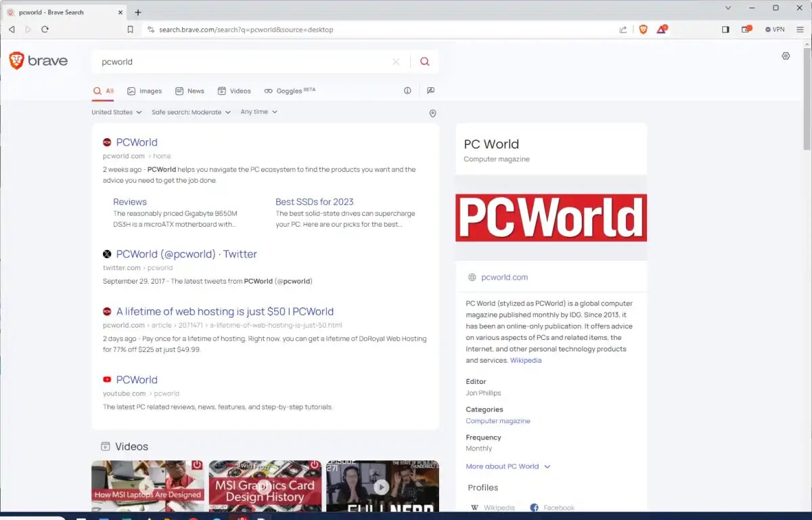This screenshot has width=812, height=520.
Task: Click editor name Jon Phillips
Action: [483, 393]
